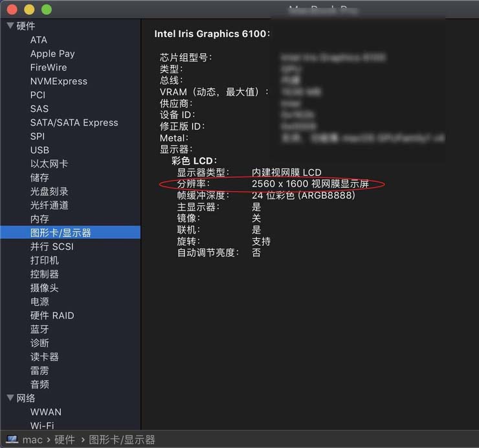Click the 芯片组型号 label
479x448 pixels.
pos(186,57)
